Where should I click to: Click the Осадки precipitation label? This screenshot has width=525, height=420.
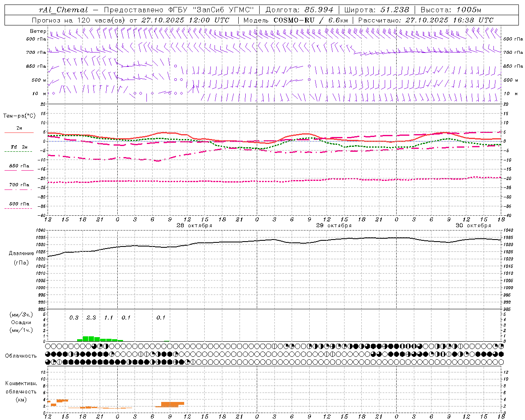21,322
